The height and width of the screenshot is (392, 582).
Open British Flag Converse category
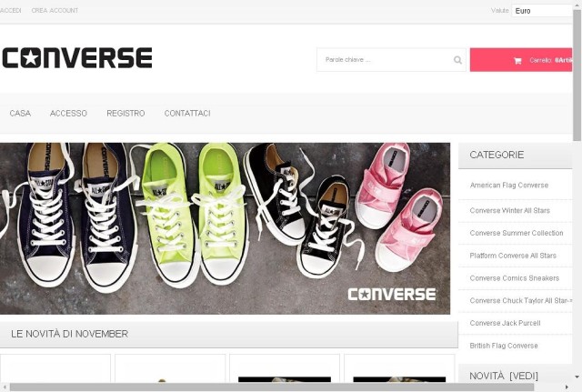[503, 346]
